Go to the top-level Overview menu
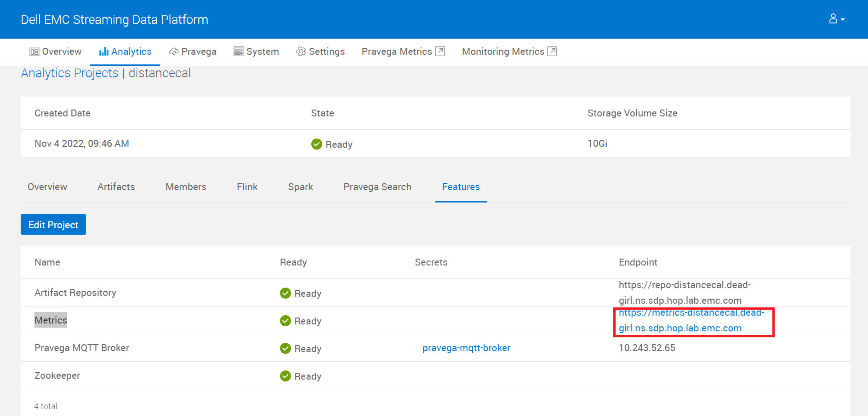 pyautogui.click(x=56, y=52)
